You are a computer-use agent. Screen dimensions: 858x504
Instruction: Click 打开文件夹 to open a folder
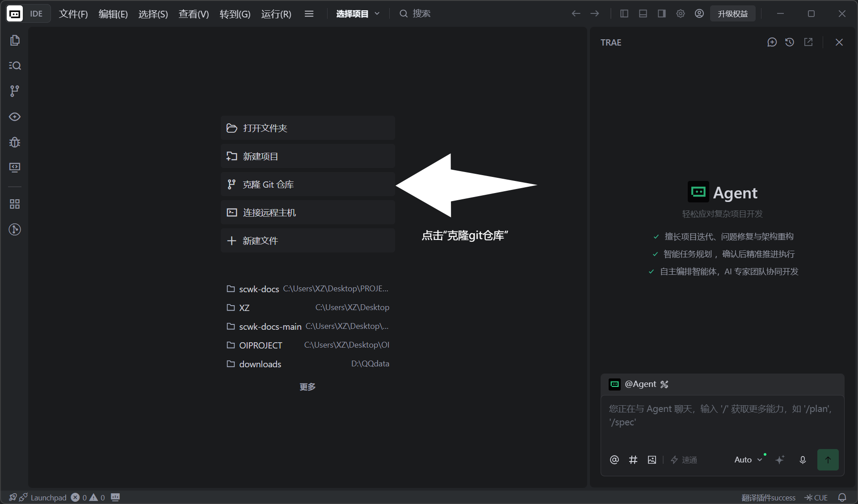[308, 128]
